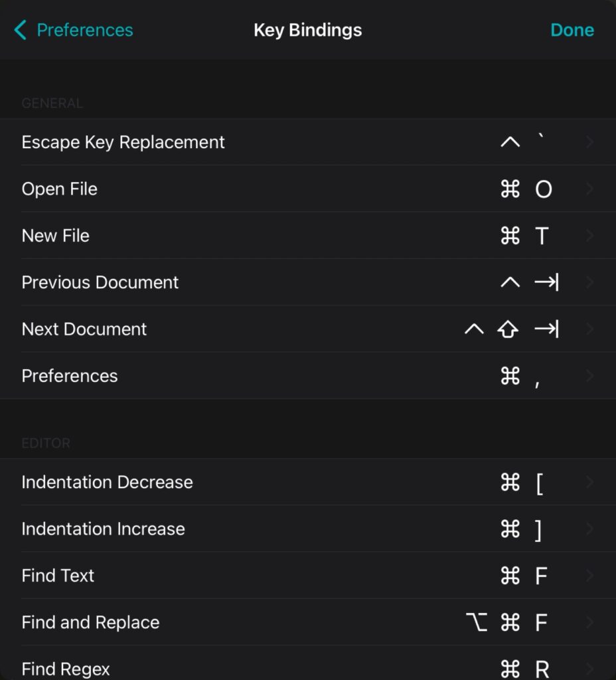
Task: Expand the Find and Replace disclosure chevron
Action: click(589, 622)
